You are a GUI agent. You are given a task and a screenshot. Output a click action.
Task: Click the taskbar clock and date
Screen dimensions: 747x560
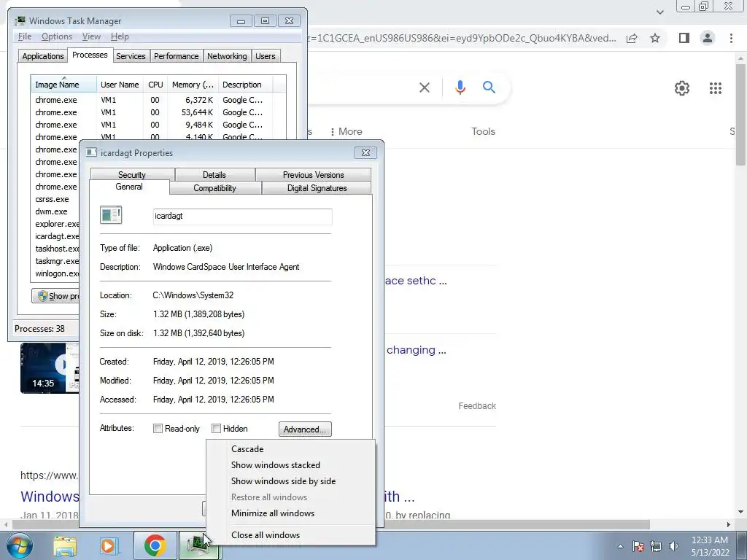click(710, 546)
